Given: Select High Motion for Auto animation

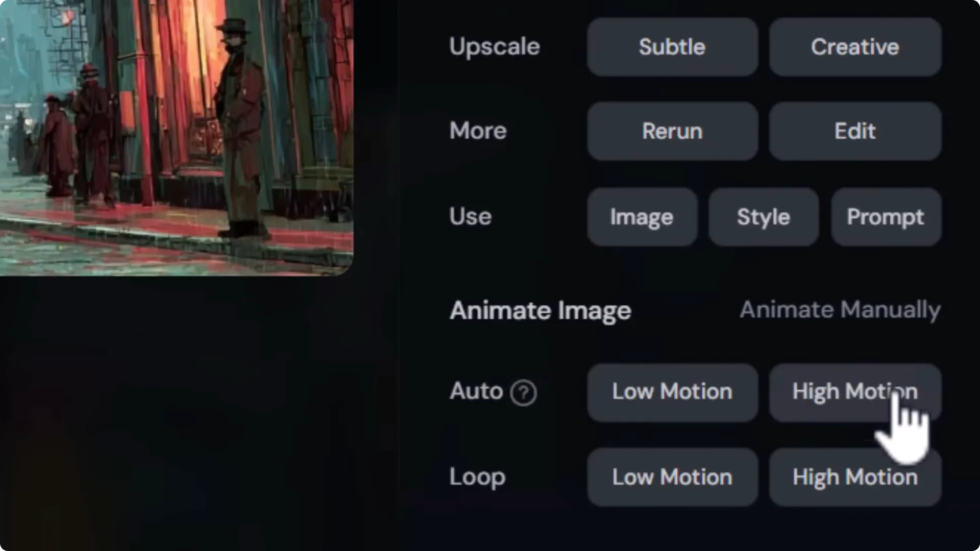Looking at the screenshot, I should tap(855, 392).
